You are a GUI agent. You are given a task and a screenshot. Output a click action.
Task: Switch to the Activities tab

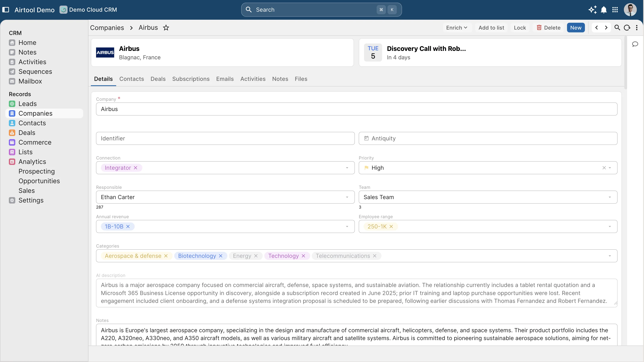pos(253,79)
